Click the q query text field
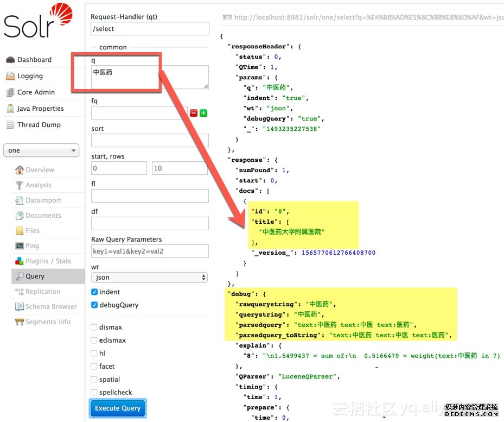This screenshot has height=422, width=504. 150,77
